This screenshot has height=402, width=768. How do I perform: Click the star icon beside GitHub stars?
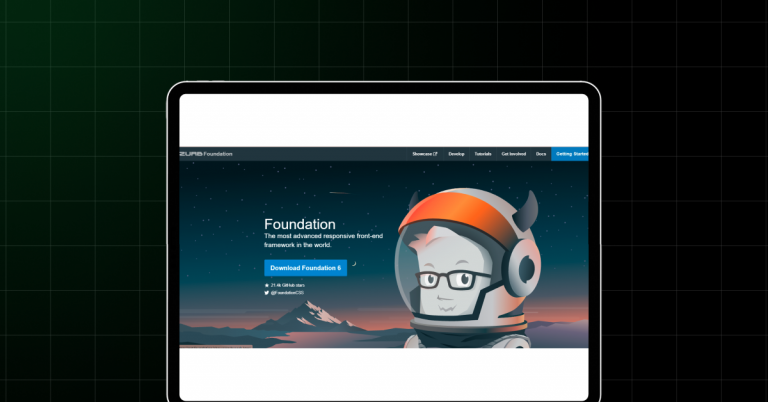(x=267, y=285)
